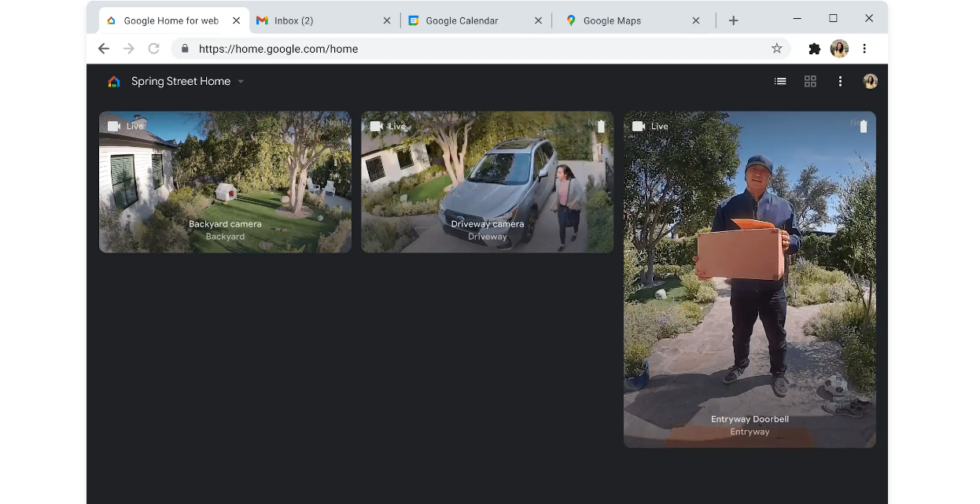Open the Chrome extensions puzzle icon
980x504 pixels.
tap(814, 49)
